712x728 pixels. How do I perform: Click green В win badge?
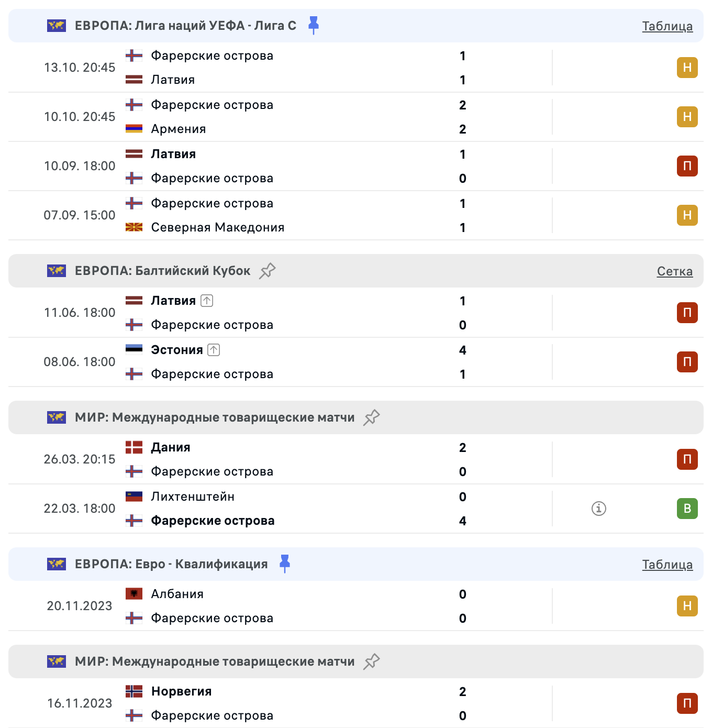click(687, 509)
